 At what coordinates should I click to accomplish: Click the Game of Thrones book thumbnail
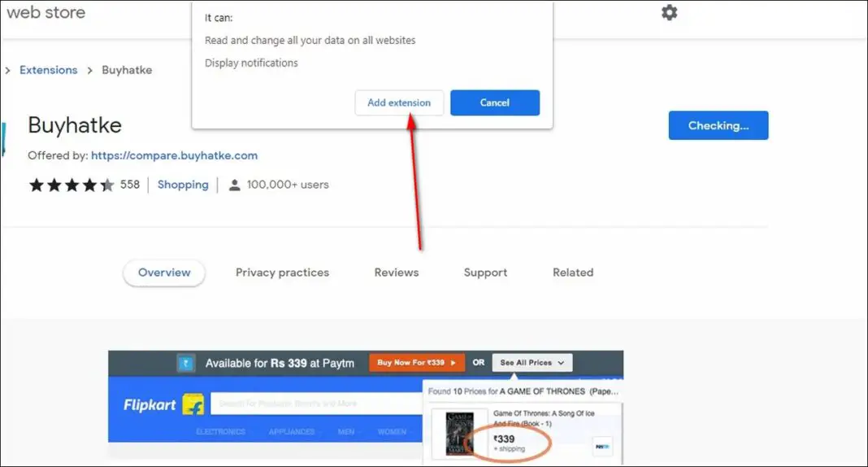pyautogui.click(x=459, y=433)
